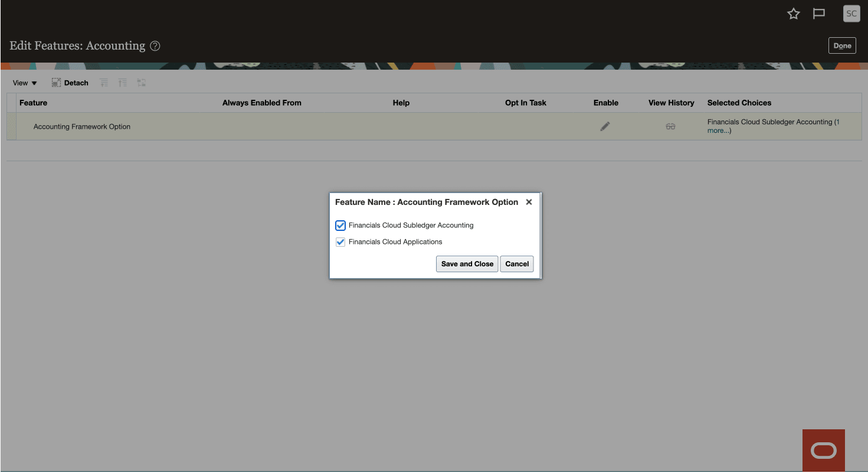Viewport: 868px width, 473px height.
Task: Open Help for Edit Features: Accounting
Action: 155,45
